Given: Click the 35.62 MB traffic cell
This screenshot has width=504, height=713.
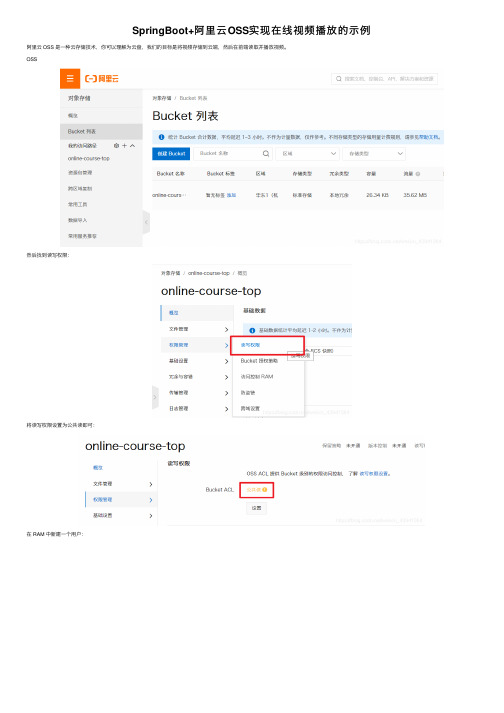Looking at the screenshot, I should 415,195.
